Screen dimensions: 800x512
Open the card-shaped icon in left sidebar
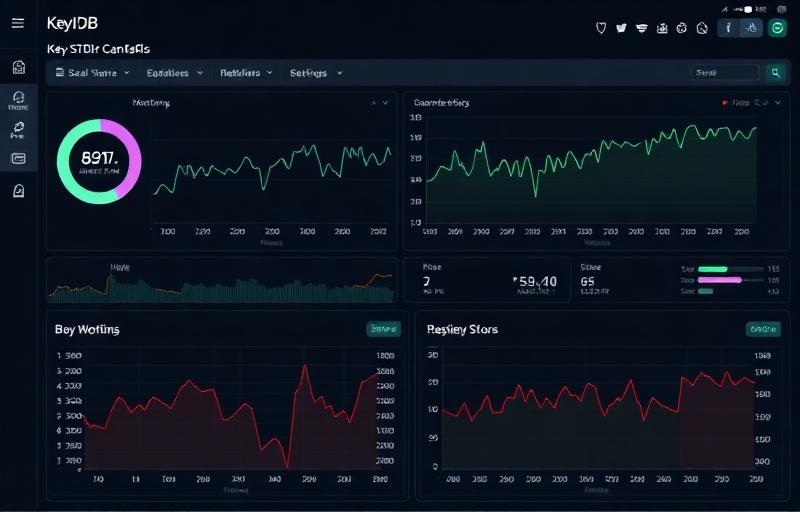[x=18, y=158]
